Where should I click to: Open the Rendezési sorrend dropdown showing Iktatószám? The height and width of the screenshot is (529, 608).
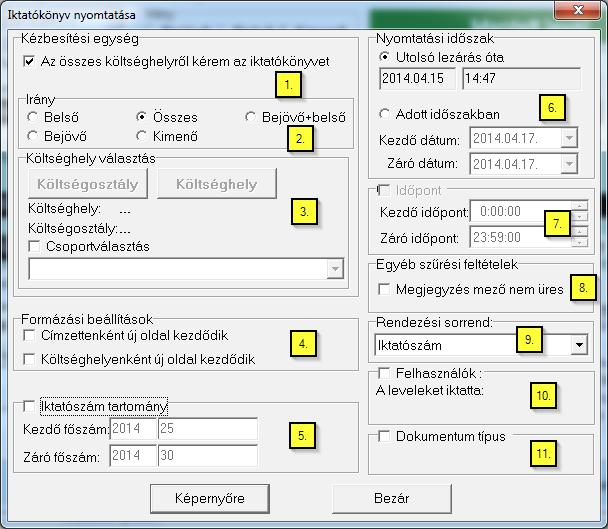pos(579,345)
